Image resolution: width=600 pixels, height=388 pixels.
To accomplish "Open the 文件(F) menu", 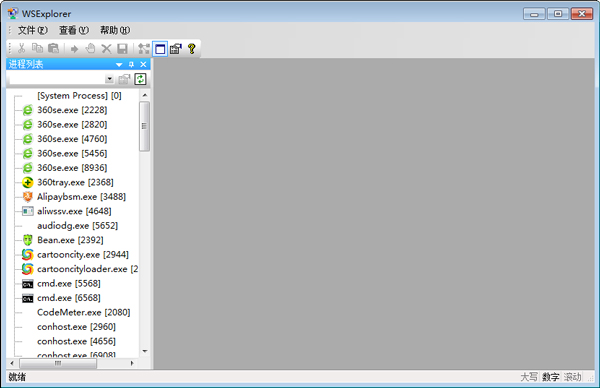I will pyautogui.click(x=33, y=30).
